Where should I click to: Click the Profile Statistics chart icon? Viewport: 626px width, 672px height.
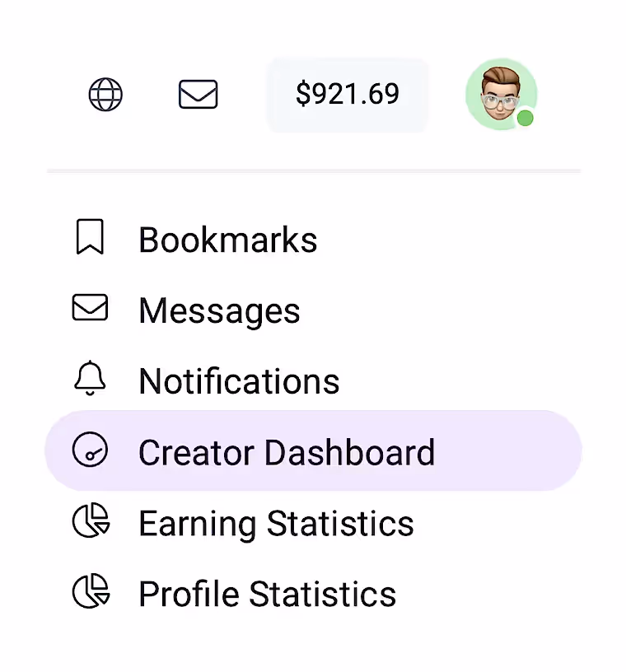pyautogui.click(x=91, y=593)
